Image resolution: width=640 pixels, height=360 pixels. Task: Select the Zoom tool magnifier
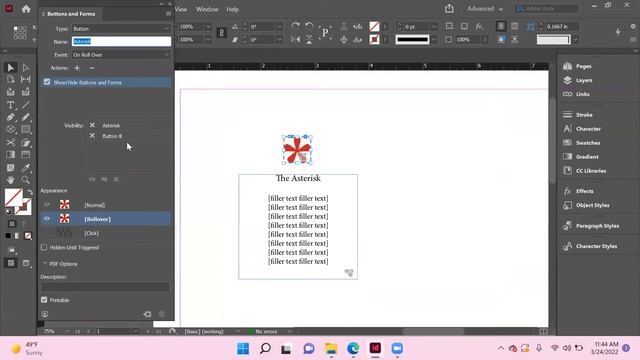pyautogui.click(x=26, y=180)
